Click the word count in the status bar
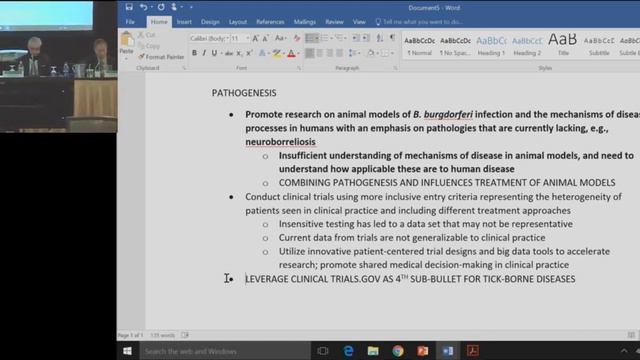This screenshot has width=640, height=360. 162,335
